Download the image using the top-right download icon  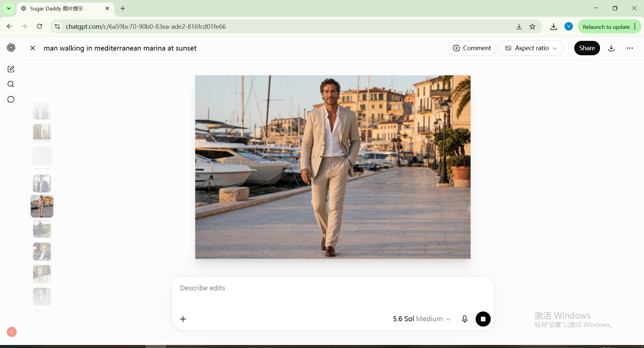point(611,48)
